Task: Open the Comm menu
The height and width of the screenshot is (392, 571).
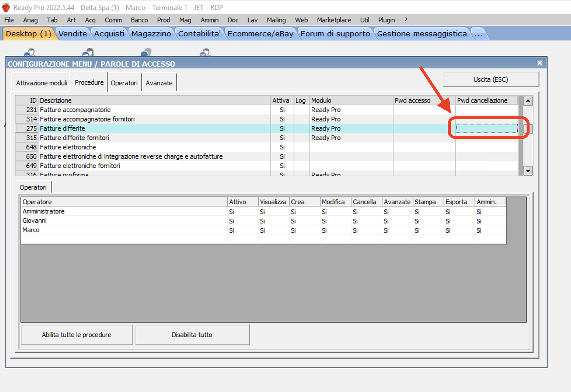Action: (x=113, y=20)
